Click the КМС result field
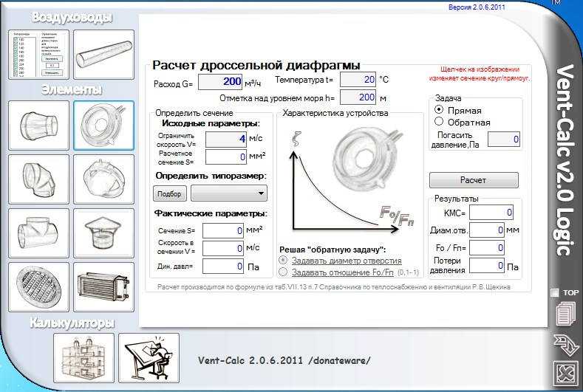This screenshot has width=583, height=392. pyautogui.click(x=491, y=213)
